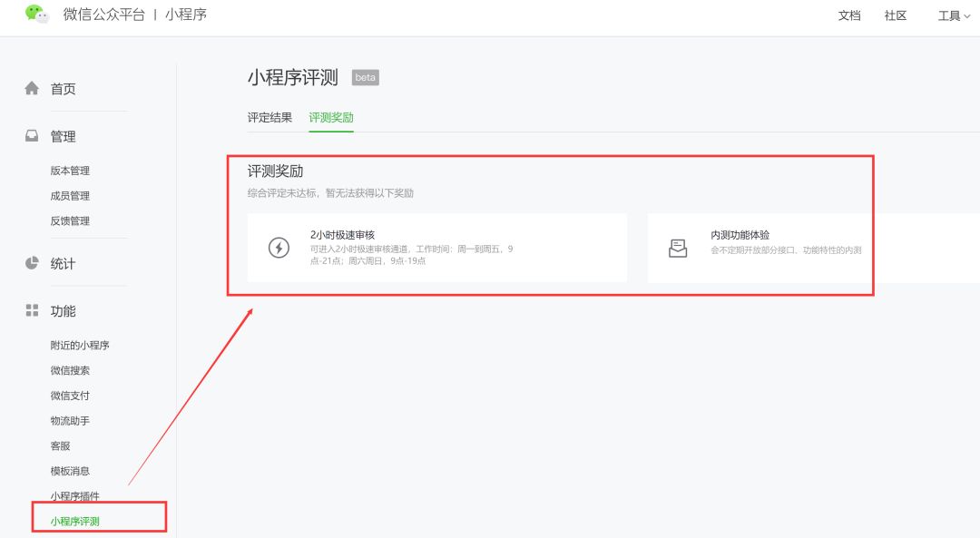980x538 pixels.
Task: Click the 评测奖励 section heading
Action: point(276,171)
